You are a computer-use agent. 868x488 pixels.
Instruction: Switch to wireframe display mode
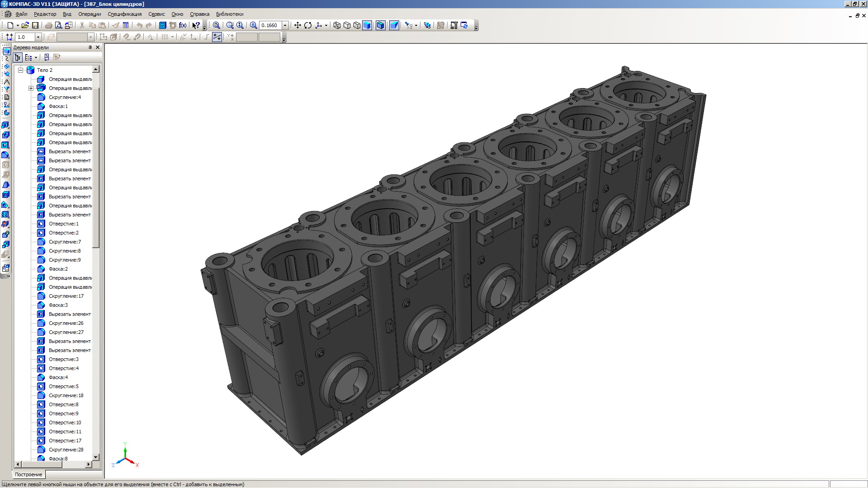(337, 25)
